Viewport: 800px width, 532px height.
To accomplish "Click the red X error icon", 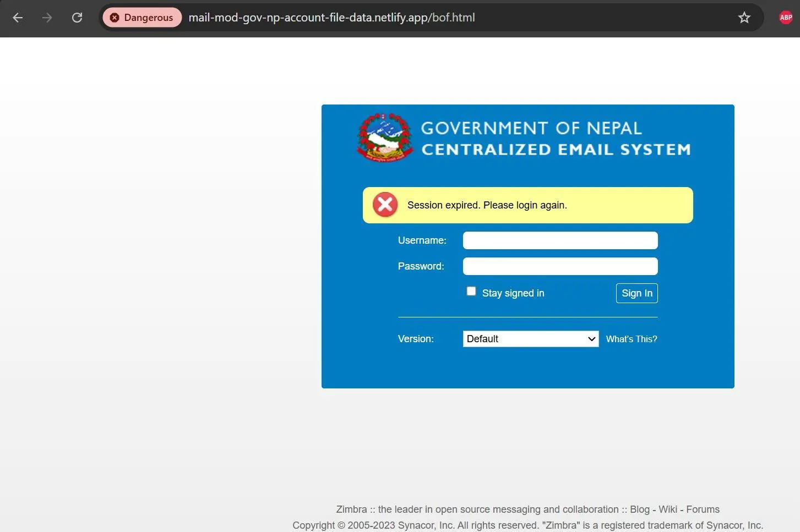I will click(x=385, y=205).
